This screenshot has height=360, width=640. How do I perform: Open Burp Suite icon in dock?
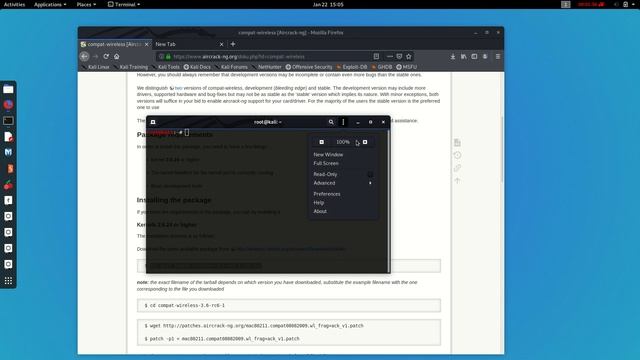(x=8, y=169)
